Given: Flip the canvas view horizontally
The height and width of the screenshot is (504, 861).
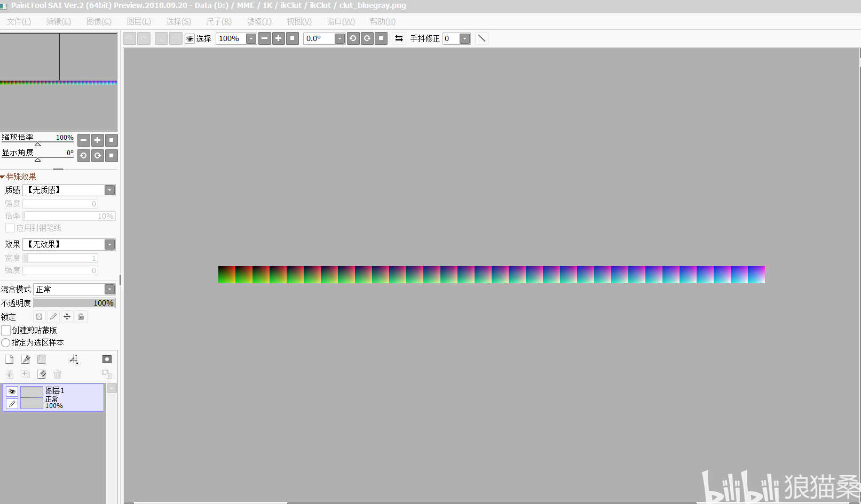Looking at the screenshot, I should point(399,38).
